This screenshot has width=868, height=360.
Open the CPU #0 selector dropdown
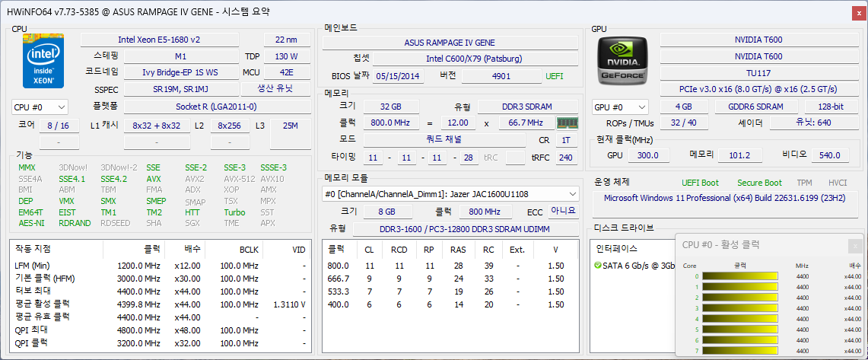[x=40, y=107]
